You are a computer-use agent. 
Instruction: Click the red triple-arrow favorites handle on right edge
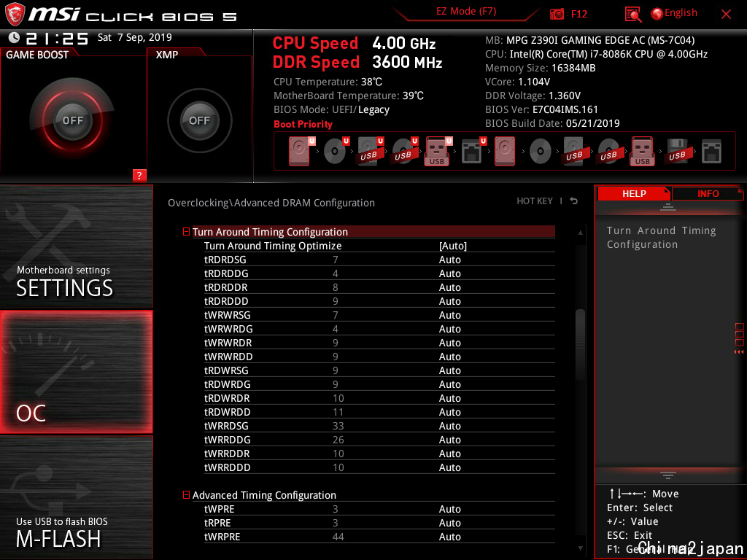pos(738,352)
